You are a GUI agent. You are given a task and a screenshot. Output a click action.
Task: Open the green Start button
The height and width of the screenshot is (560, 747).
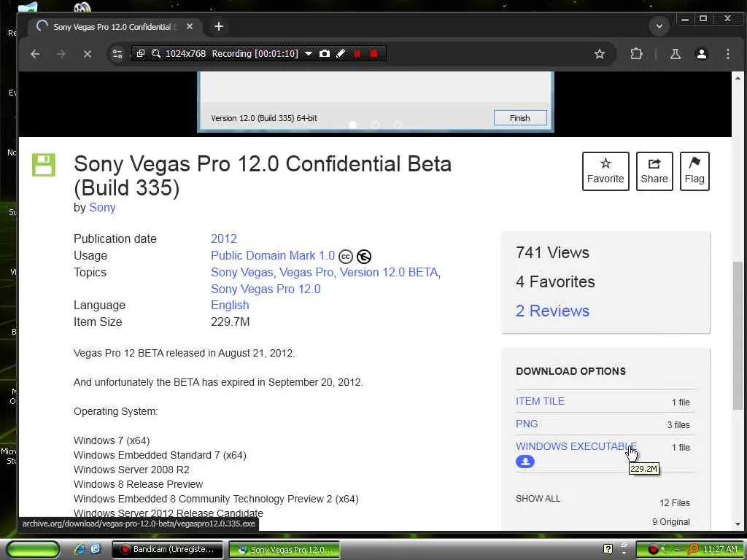[32, 550]
